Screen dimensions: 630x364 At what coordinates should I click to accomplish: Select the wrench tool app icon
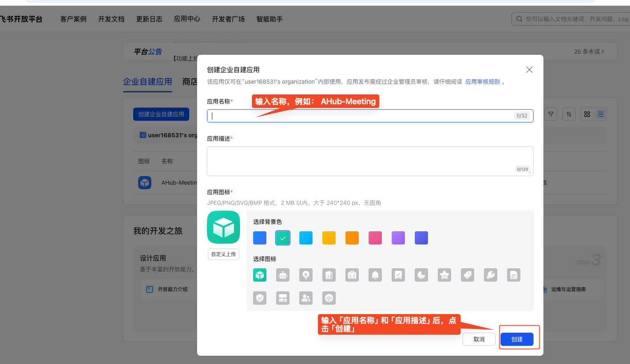click(x=491, y=275)
